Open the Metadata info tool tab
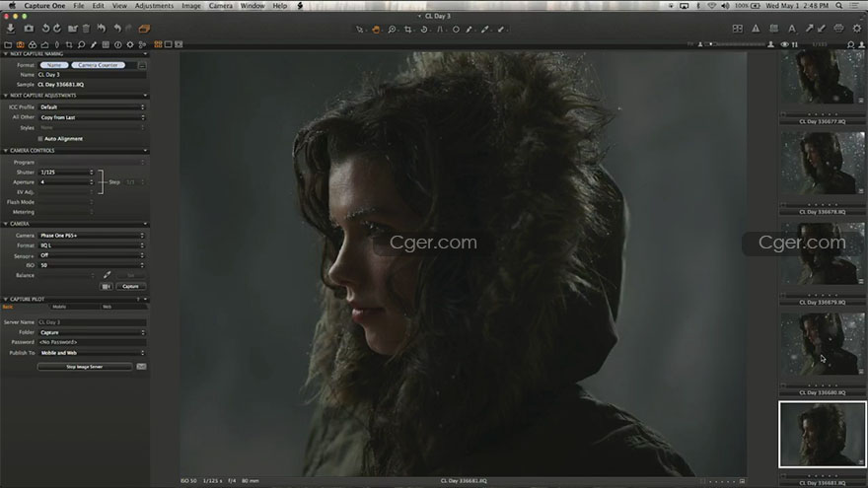 coord(118,44)
